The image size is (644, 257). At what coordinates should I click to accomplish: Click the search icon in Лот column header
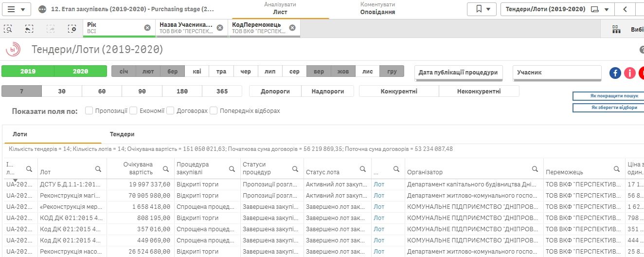(98, 169)
